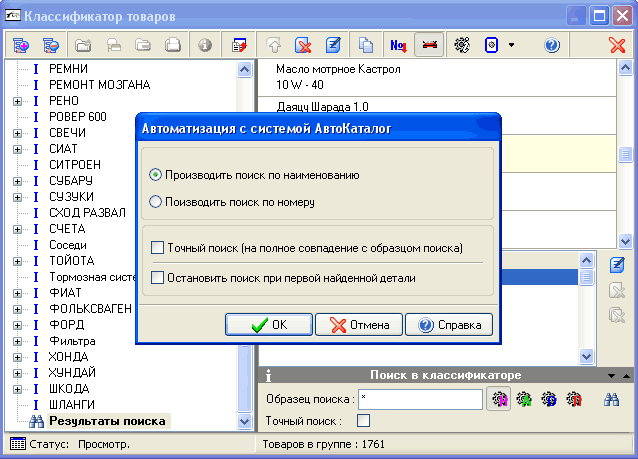Click the Отмена cancel button

pyautogui.click(x=359, y=324)
